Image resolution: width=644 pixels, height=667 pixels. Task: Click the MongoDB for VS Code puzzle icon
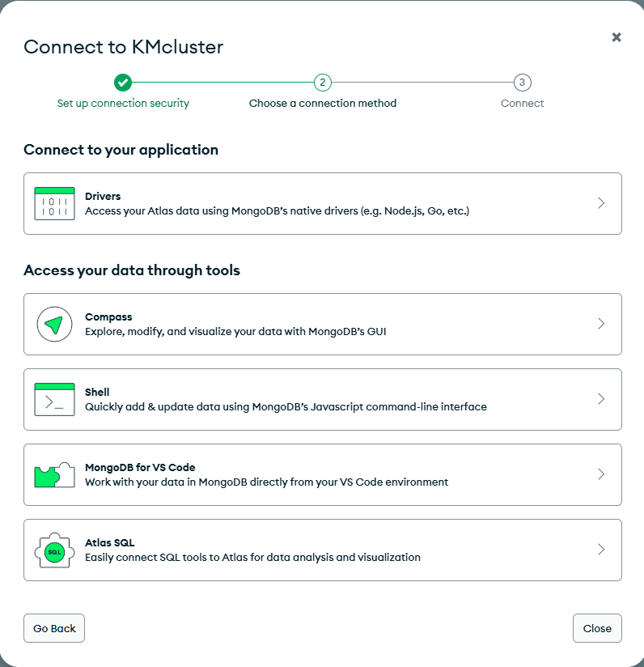54,474
